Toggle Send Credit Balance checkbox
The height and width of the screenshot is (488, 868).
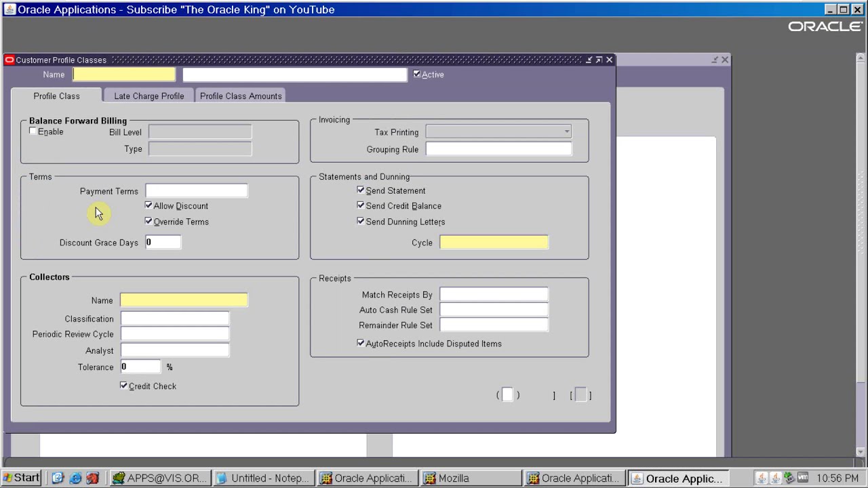tap(361, 205)
